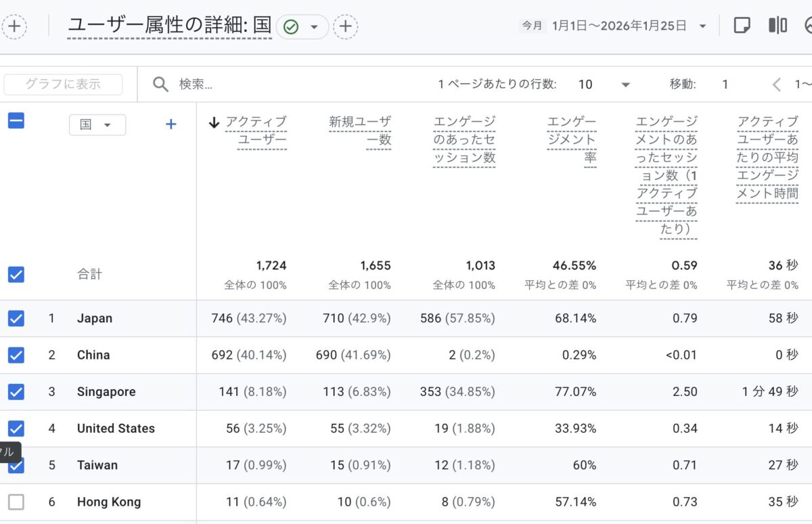
Task: Click the add comparison plus icon at far left
Action: 15,26
